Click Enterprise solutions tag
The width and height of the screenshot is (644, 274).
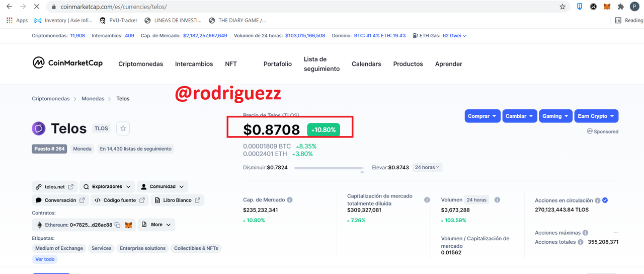143,248
